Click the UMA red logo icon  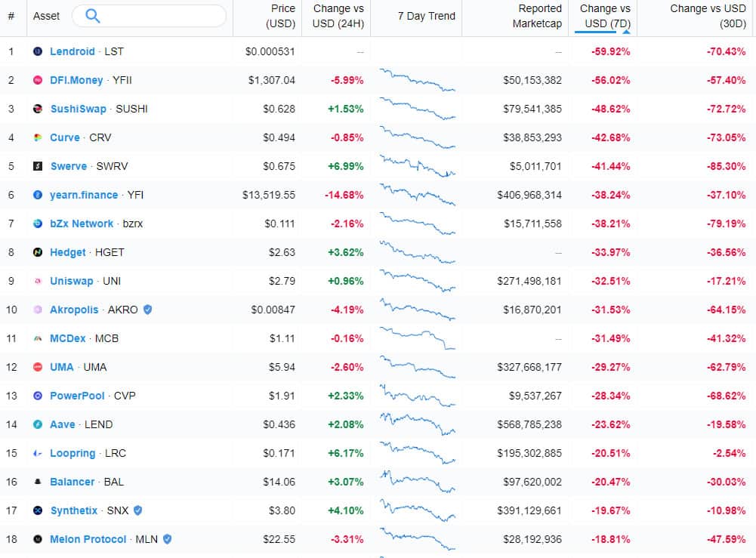pos(38,367)
